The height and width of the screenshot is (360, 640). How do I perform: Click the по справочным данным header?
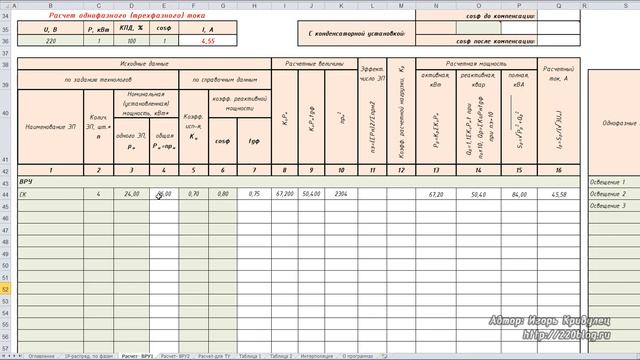pos(225,80)
